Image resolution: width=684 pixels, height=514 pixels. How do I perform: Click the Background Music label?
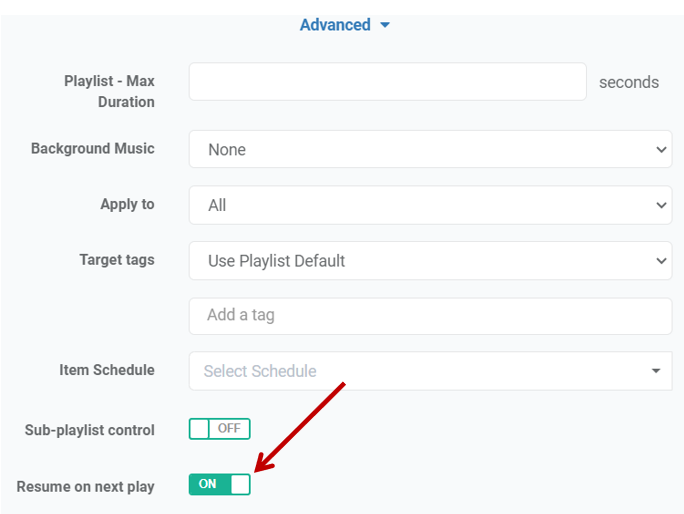(x=93, y=149)
